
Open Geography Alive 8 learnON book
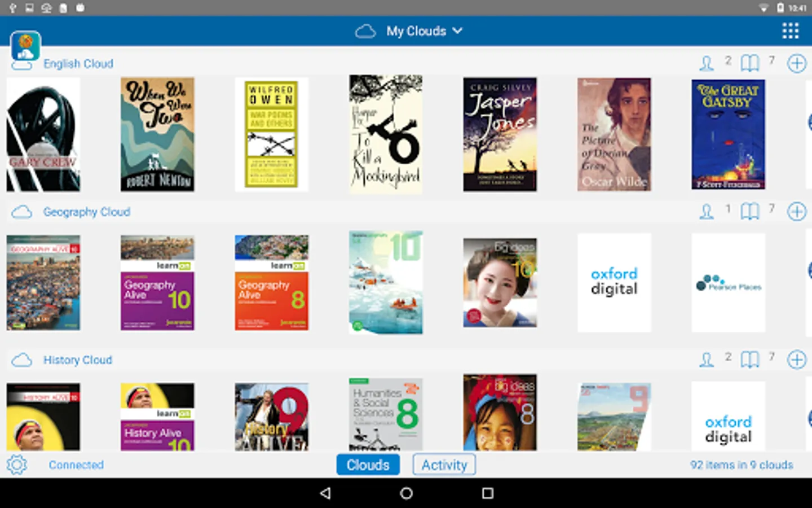pyautogui.click(x=272, y=283)
